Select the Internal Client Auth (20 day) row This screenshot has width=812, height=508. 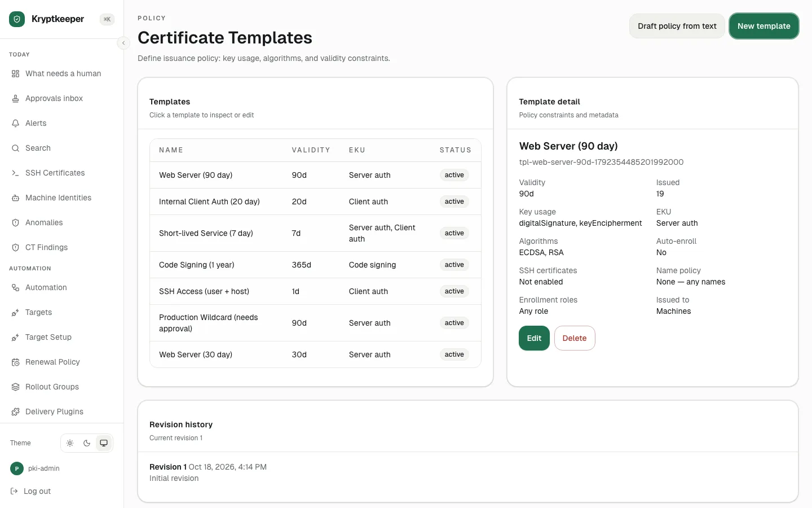315,202
